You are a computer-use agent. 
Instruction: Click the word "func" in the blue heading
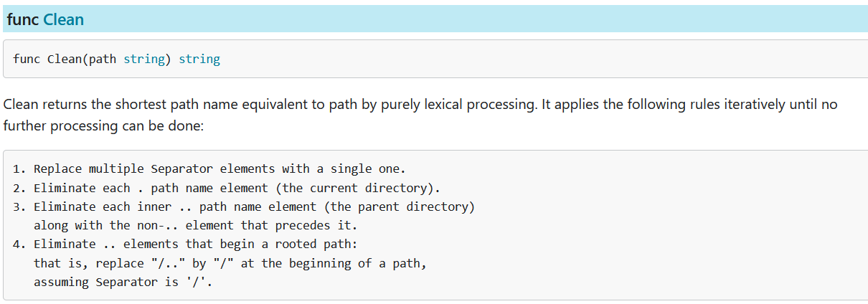pos(23,20)
